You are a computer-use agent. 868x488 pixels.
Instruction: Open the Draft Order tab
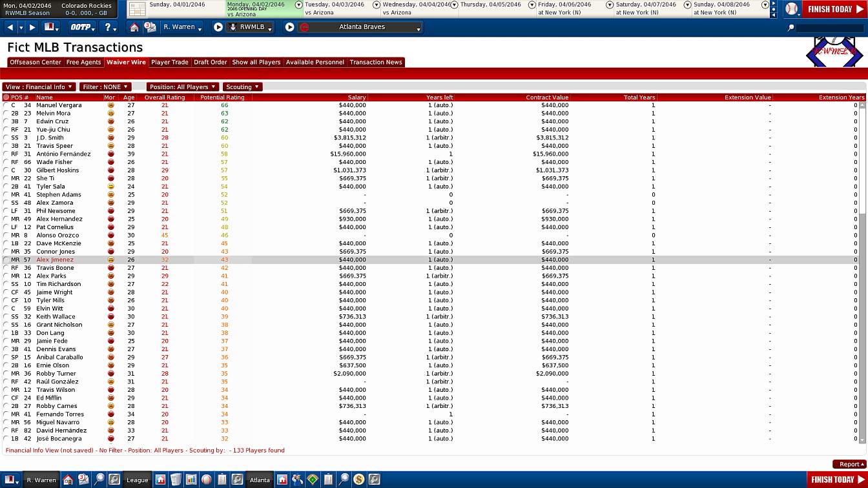pos(210,62)
